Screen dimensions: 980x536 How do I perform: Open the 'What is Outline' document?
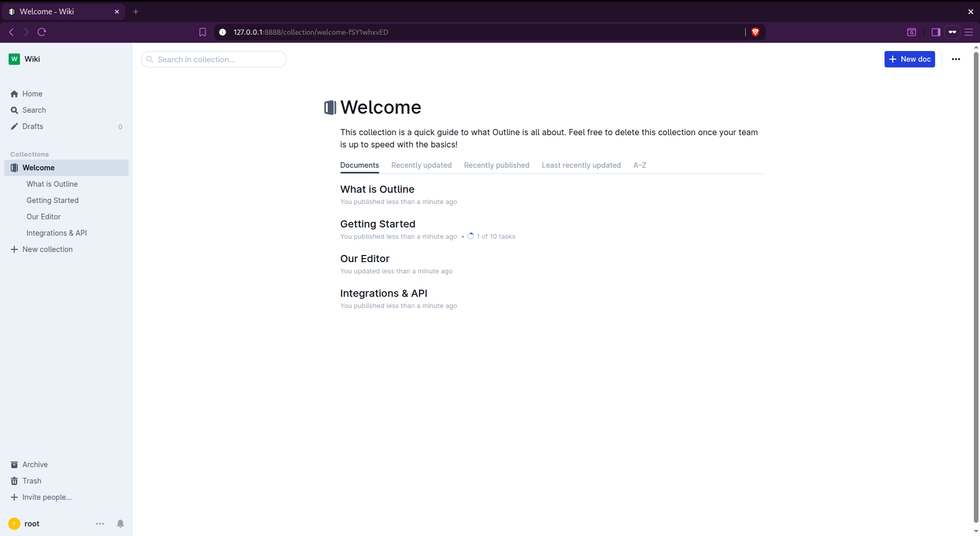click(378, 189)
